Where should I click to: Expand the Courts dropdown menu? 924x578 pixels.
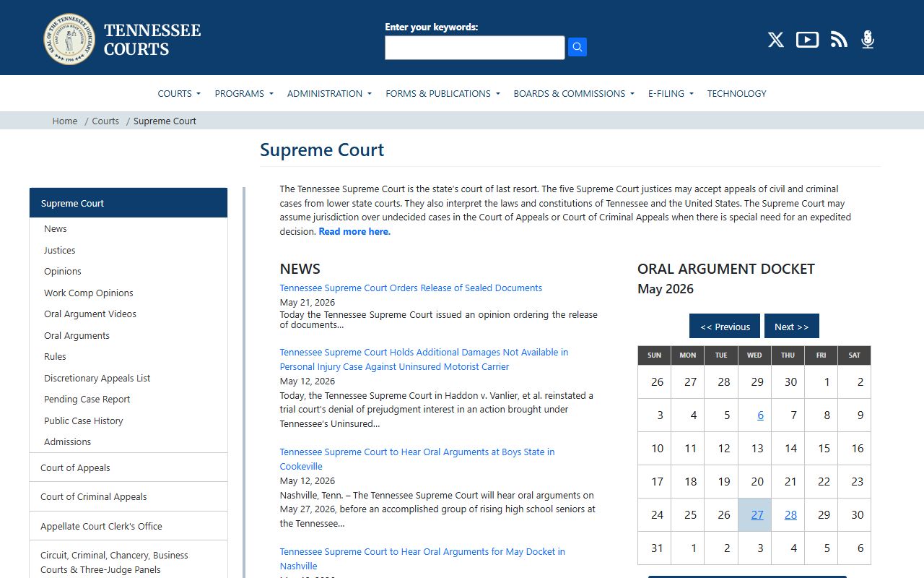coord(179,93)
